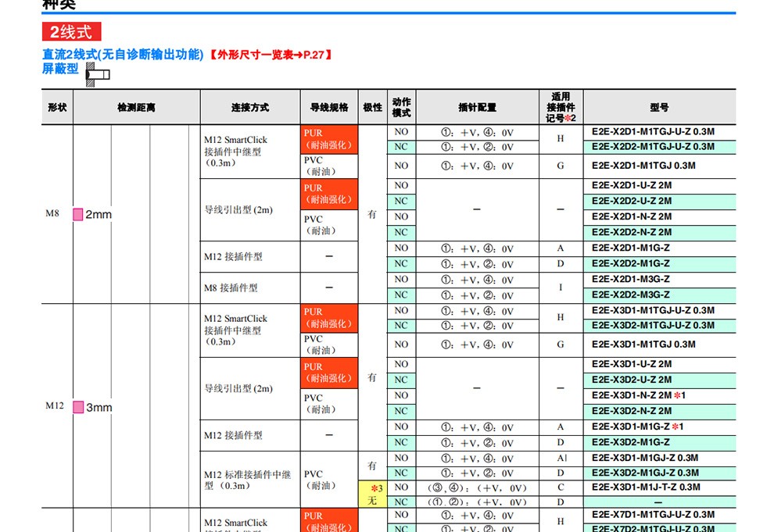
Task: Select model E2E-X2D1-M1TGJ-U-Z 0.3M
Action: pos(653,131)
